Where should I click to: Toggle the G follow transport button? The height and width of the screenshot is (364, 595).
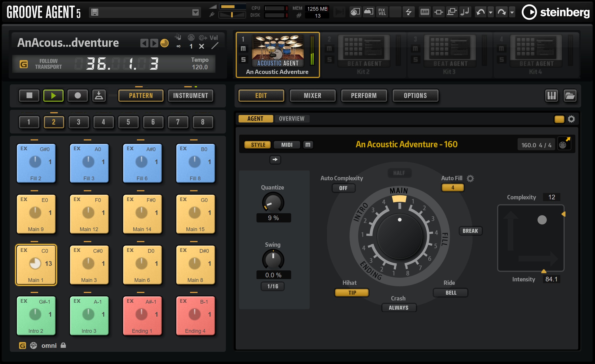24,64
